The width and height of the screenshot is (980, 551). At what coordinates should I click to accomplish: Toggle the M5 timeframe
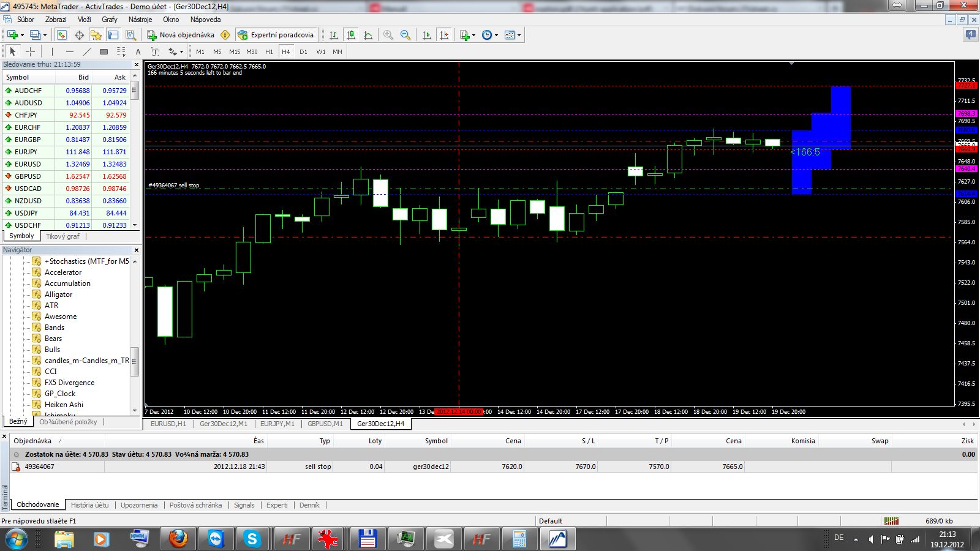217,51
